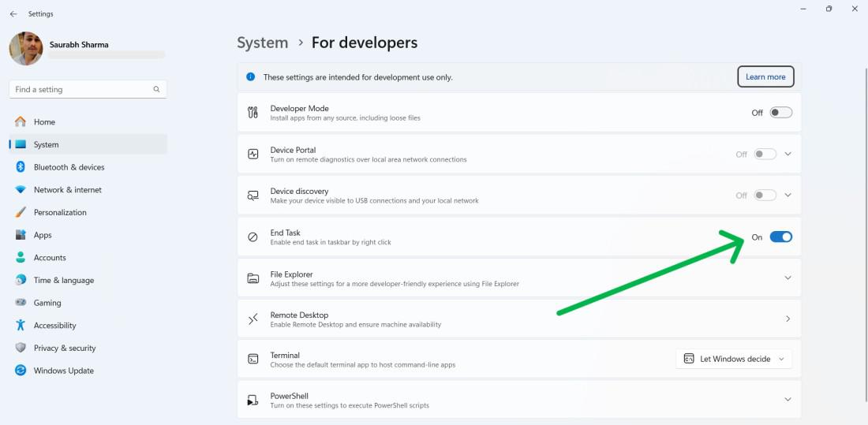Go to Time & language settings

coord(63,280)
